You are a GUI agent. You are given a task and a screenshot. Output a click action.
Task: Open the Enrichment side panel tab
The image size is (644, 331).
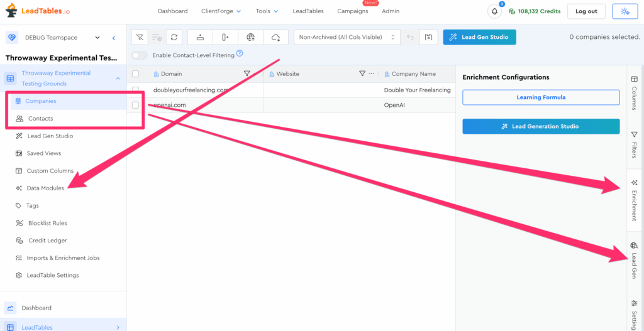click(634, 200)
